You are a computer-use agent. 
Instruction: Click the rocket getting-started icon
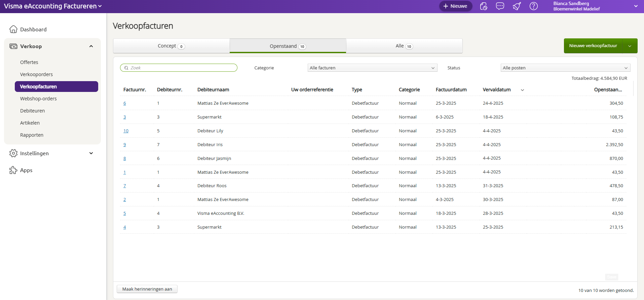517,6
